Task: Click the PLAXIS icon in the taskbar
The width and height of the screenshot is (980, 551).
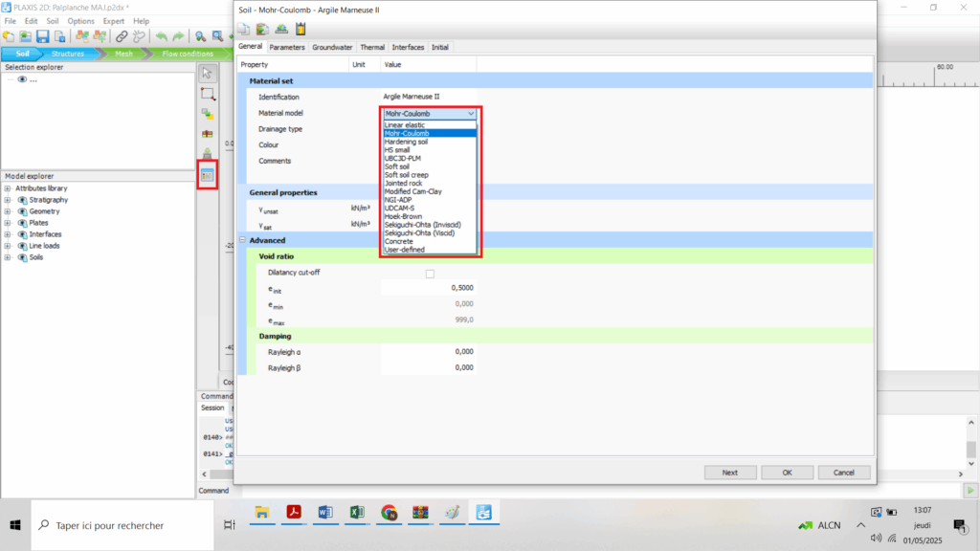Action: (483, 513)
